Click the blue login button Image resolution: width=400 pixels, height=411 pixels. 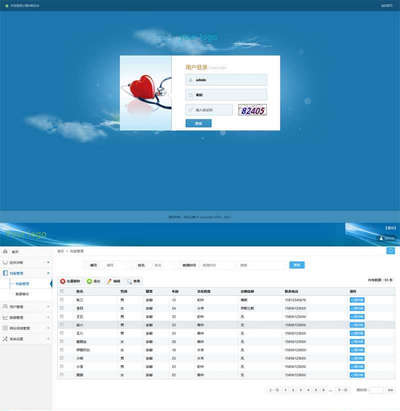[198, 123]
